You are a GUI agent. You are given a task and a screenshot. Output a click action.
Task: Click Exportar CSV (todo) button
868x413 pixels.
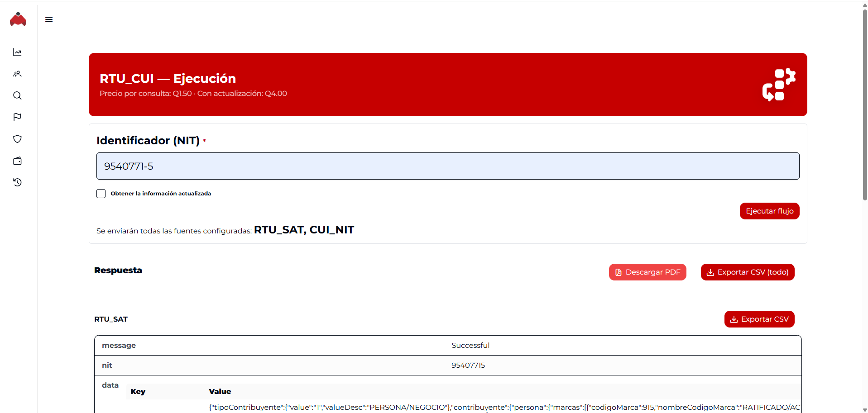click(x=747, y=272)
